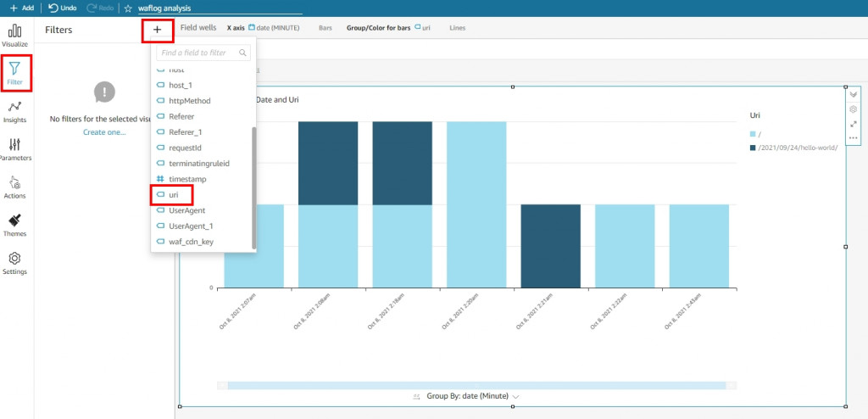Viewport: 868px width, 419px height.
Task: Open the 'Group By: date (Minute)' dropdown
Action: point(473,396)
